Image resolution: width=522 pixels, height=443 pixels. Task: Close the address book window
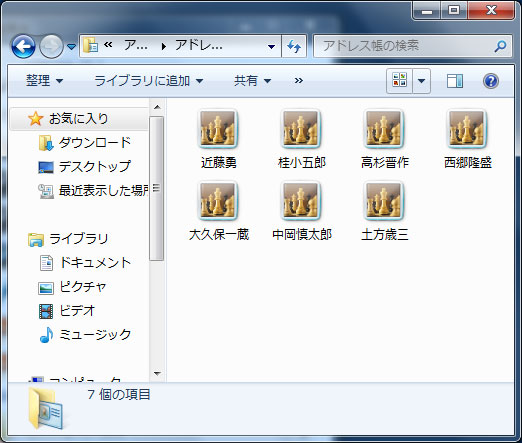tap(491, 10)
